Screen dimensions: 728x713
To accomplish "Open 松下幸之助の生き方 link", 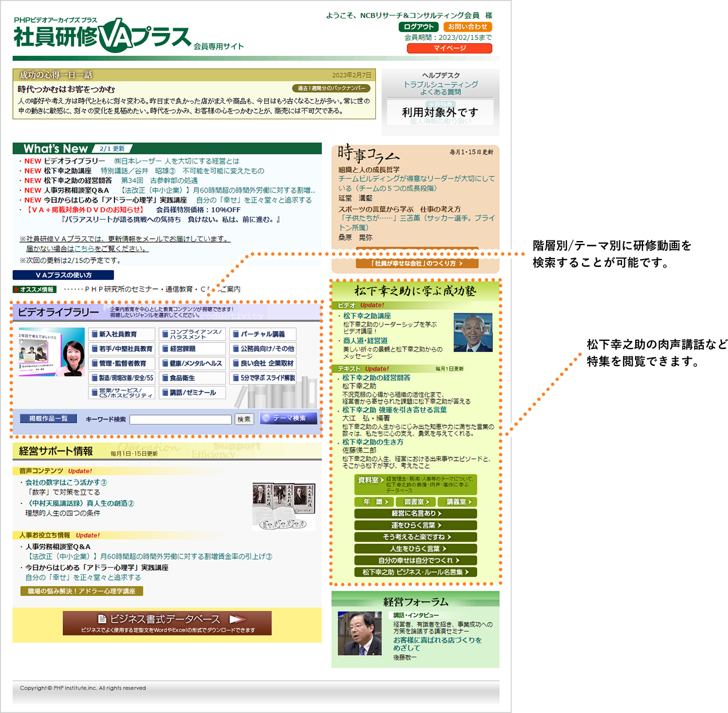I will [x=372, y=442].
